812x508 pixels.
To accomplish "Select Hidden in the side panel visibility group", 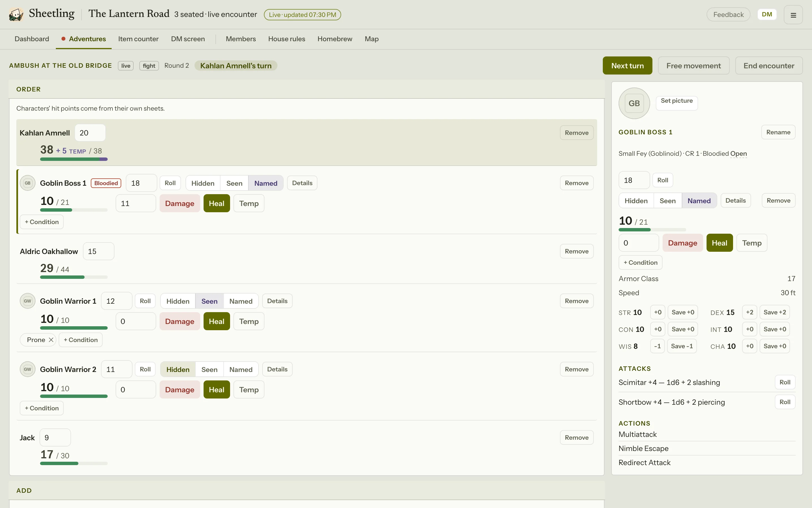I will (636, 201).
